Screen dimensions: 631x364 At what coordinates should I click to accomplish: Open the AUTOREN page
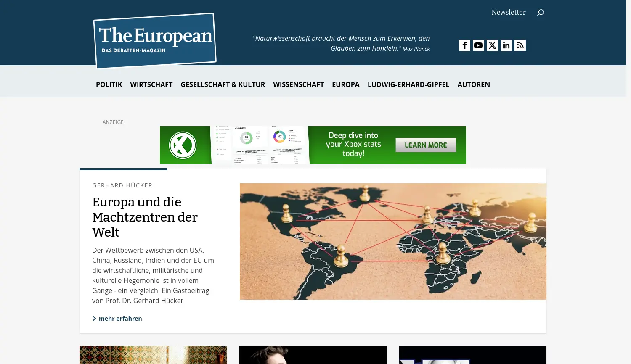[x=474, y=84]
